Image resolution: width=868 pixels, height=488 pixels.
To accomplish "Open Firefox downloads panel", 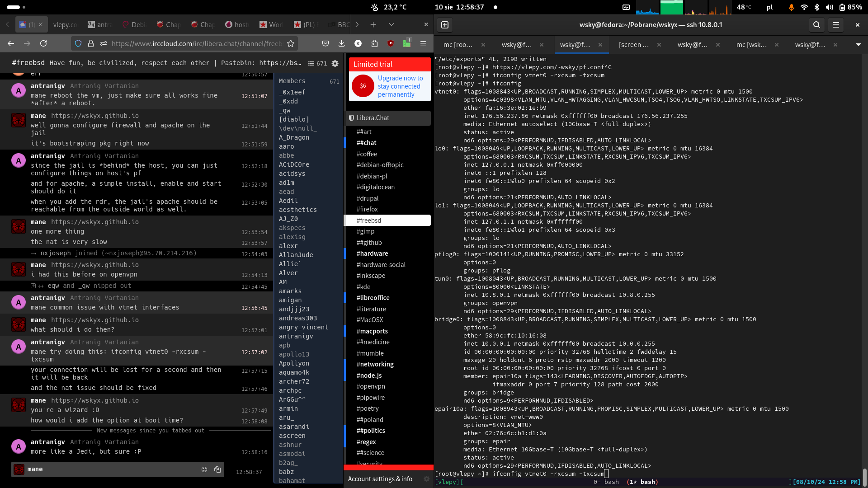I will (341, 43).
